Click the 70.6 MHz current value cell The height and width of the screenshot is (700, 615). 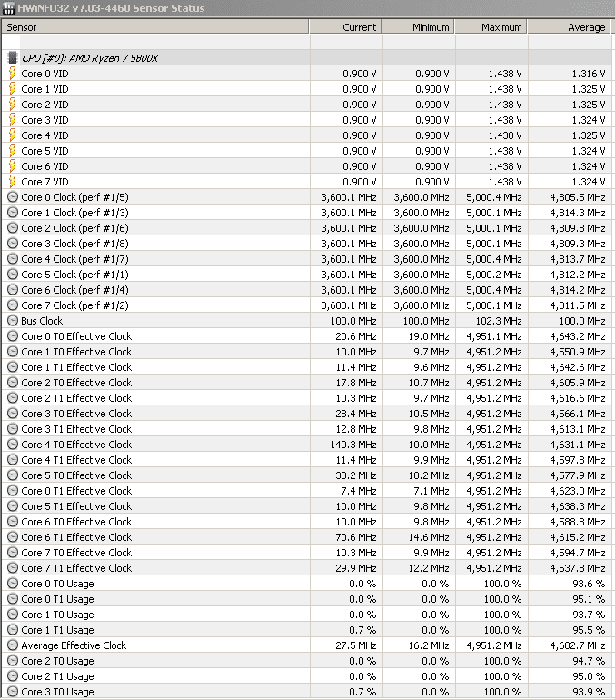coord(356,537)
